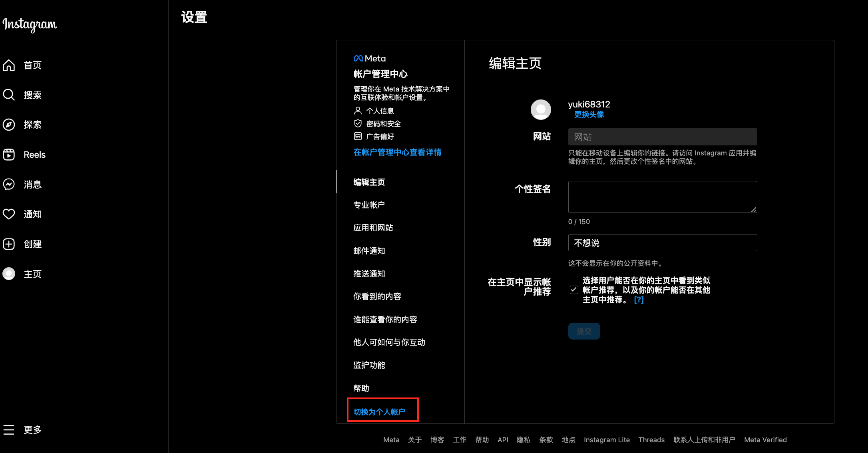Open the gender (性别) field
Screen dimensions: 868x453
[663, 243]
